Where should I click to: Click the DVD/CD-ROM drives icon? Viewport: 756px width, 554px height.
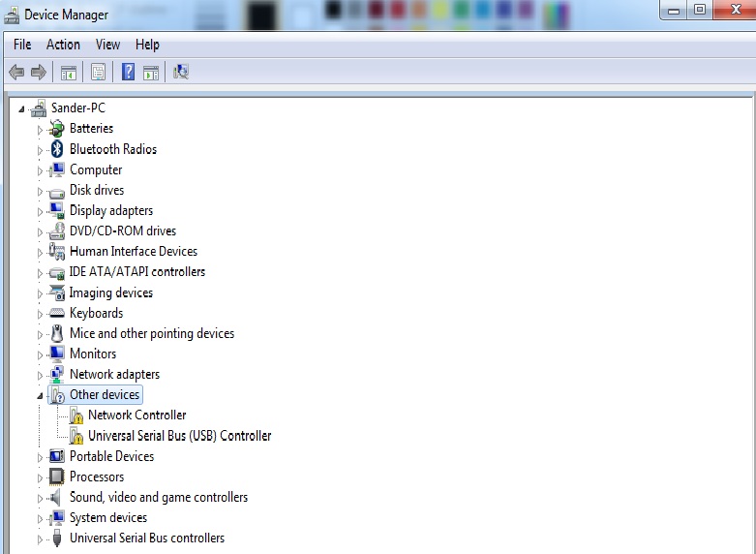[57, 231]
